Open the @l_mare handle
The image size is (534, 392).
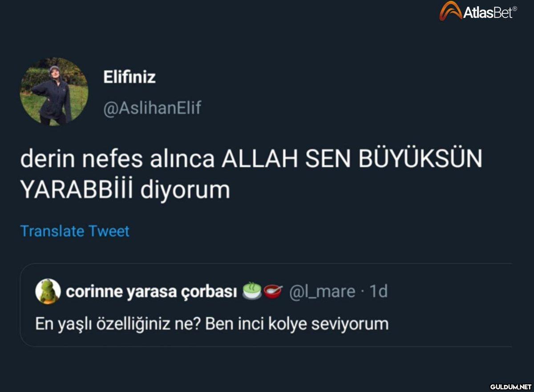tap(323, 291)
